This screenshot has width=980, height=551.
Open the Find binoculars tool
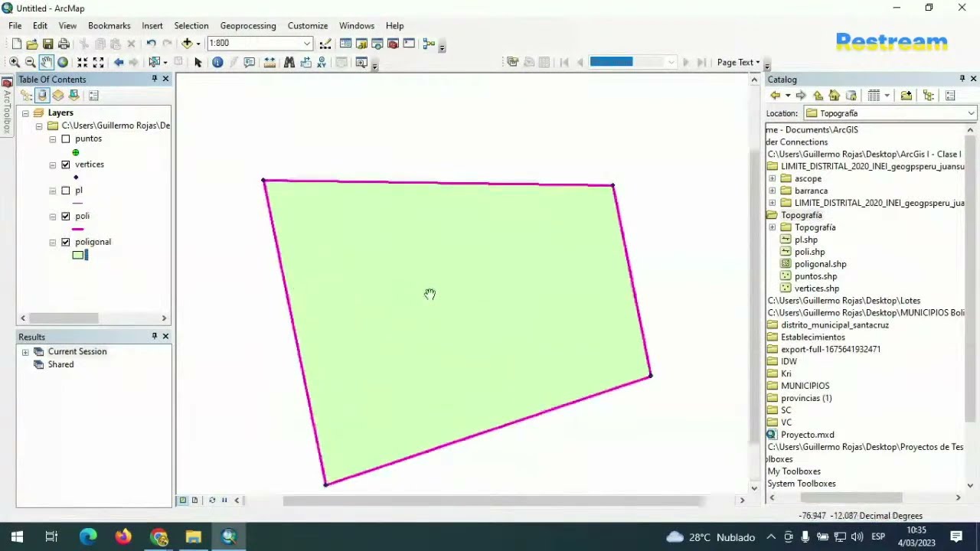[x=289, y=62]
